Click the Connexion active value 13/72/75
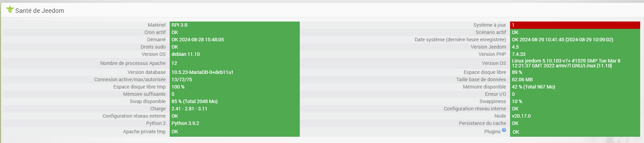Image resolution: width=644 pixels, height=143 pixels. (182, 79)
